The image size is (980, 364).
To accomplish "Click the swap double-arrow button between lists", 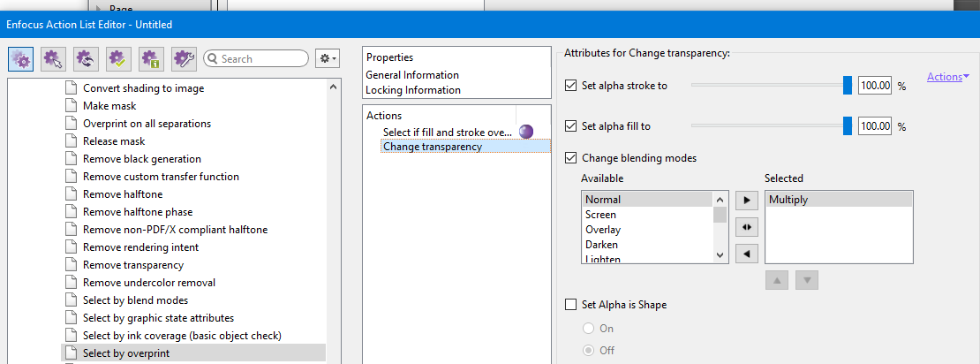I will tap(746, 227).
